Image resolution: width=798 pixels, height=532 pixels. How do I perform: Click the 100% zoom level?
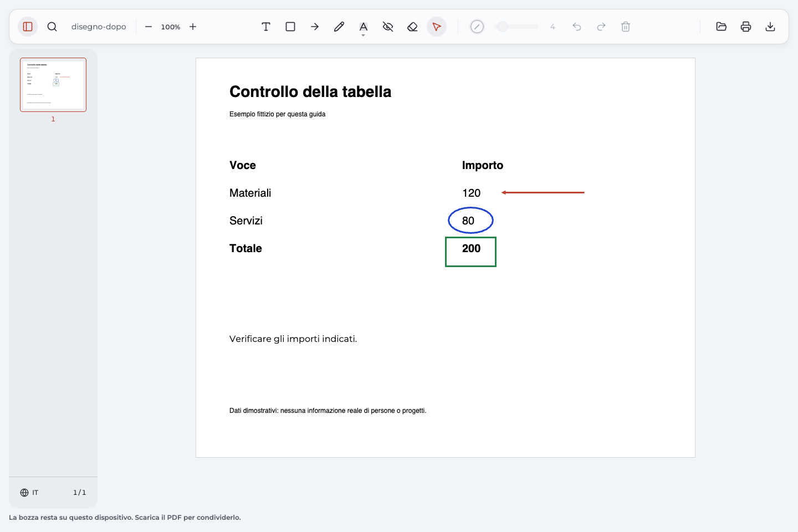(171, 27)
